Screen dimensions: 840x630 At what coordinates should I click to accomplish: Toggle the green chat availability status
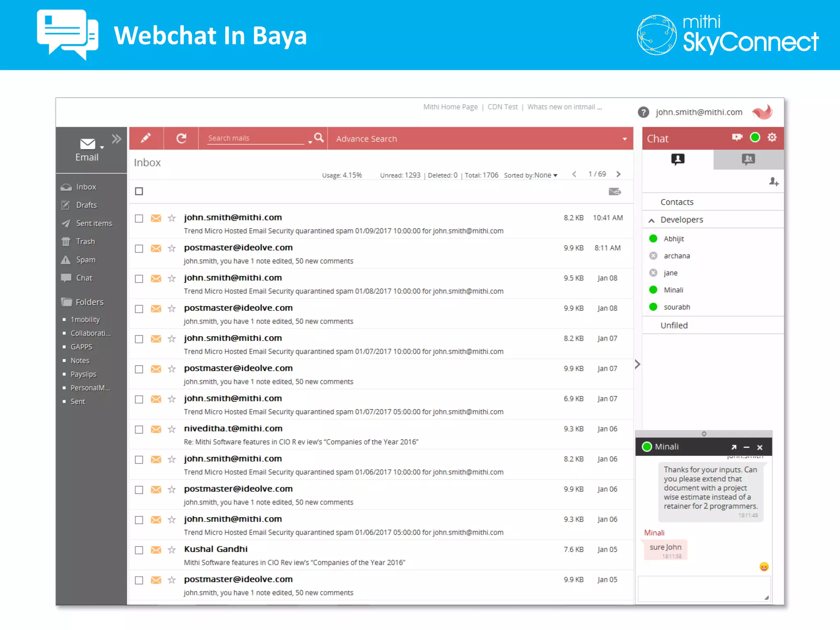click(755, 137)
